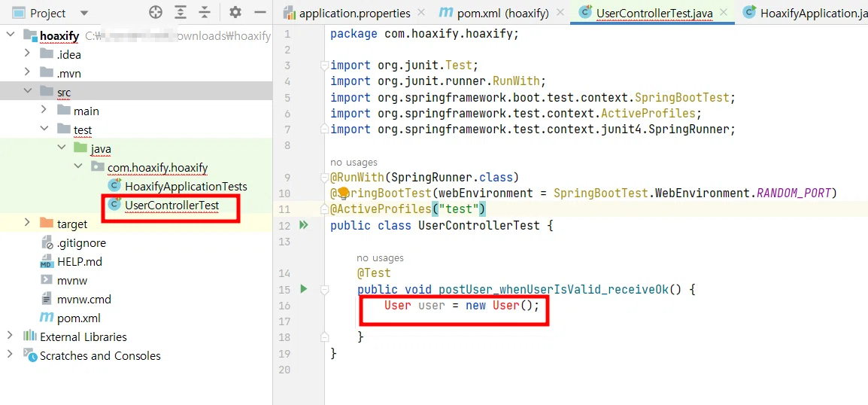Expand the .idea folder
This screenshot has width=868, height=405.
[x=27, y=53]
